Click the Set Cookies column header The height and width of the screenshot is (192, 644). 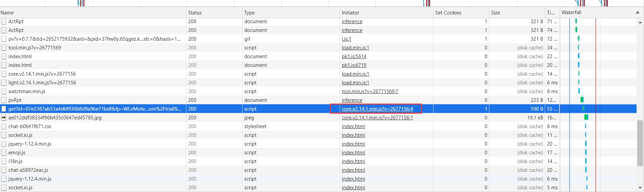(x=448, y=13)
